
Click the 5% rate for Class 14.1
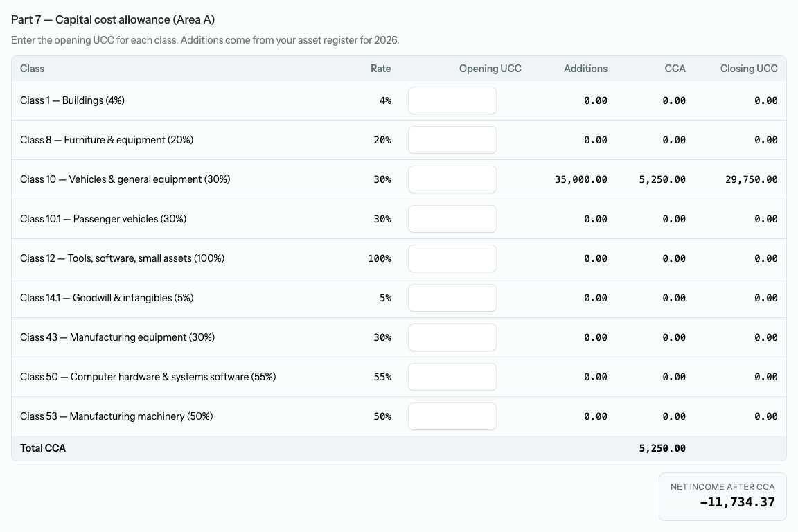pos(385,299)
